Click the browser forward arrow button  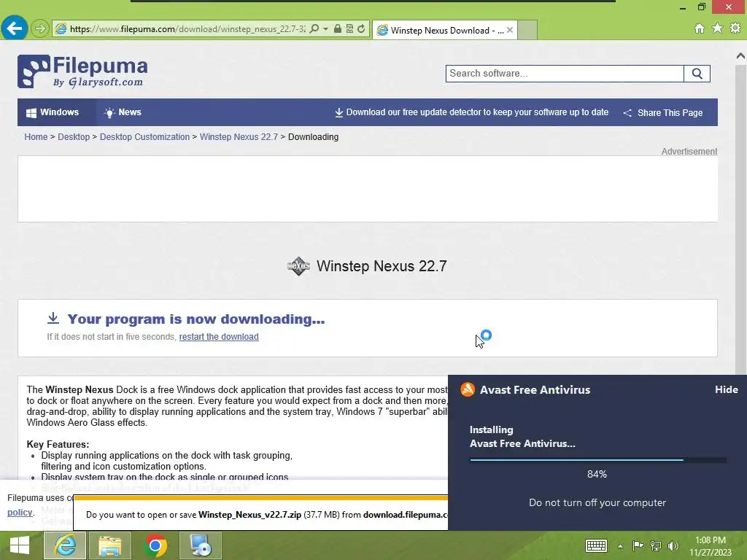pos(40,28)
